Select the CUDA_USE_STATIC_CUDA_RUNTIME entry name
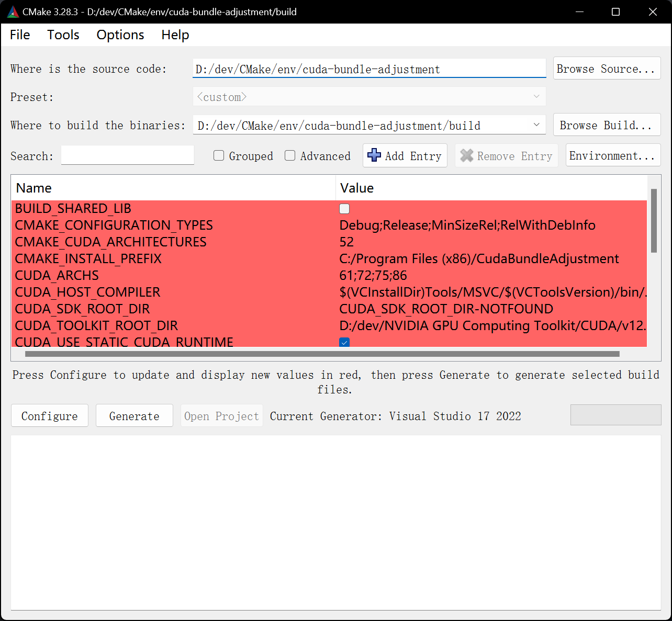 [125, 342]
